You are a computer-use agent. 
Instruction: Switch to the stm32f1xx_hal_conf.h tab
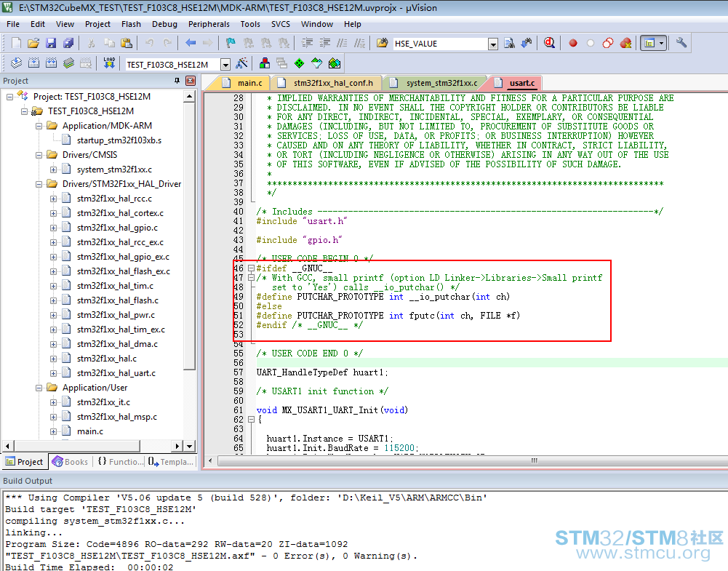[x=328, y=83]
